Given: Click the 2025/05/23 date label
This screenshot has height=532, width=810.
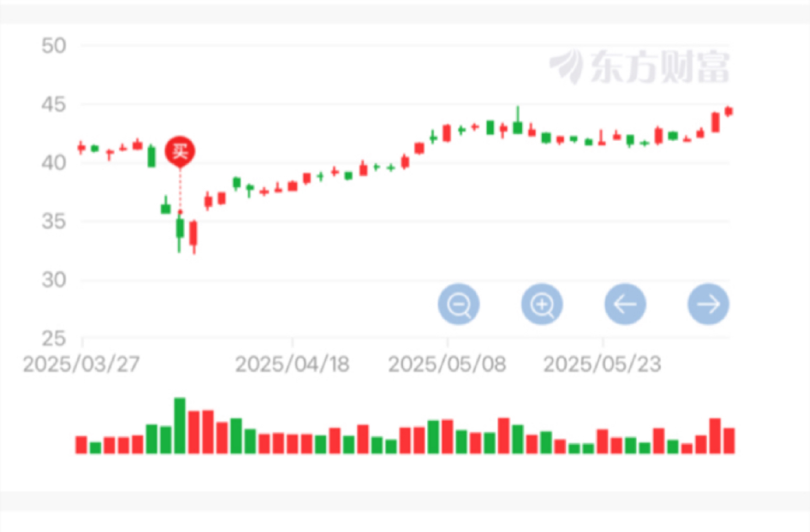Looking at the screenshot, I should [602, 364].
